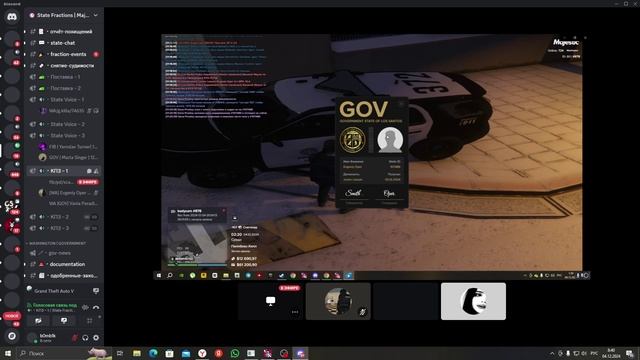Viewport: 640px width, 360px height.
Task: Open notification center on taskbar
Action: click(x=630, y=353)
